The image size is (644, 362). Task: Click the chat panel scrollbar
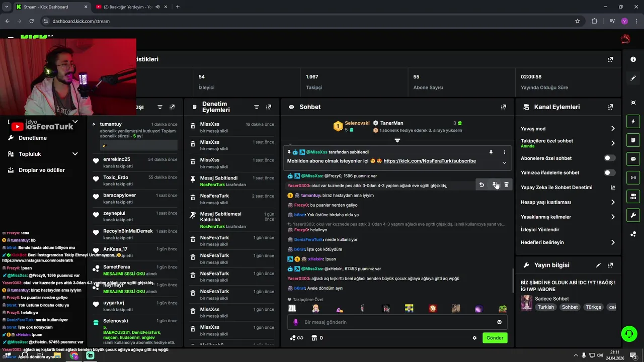(x=513, y=281)
